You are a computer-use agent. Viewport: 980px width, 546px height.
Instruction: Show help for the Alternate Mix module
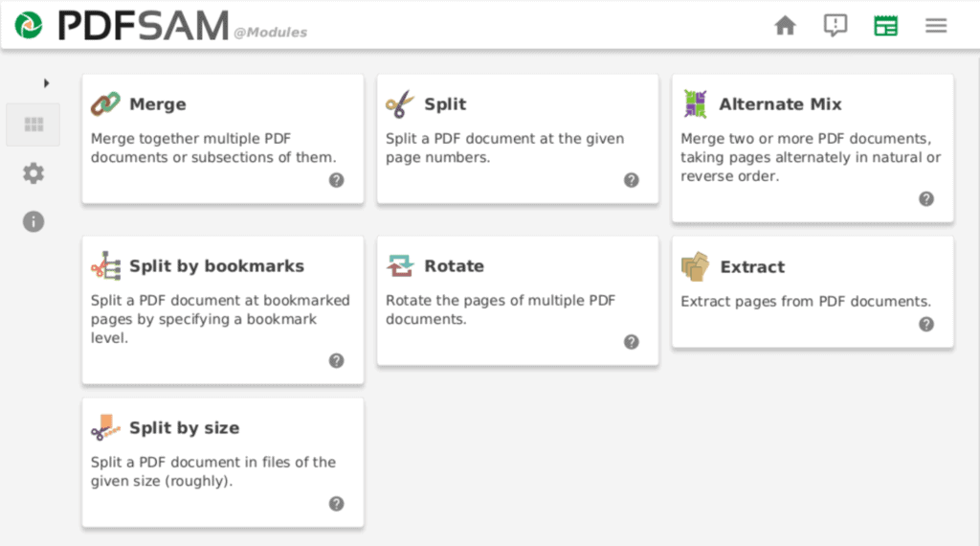(x=926, y=199)
